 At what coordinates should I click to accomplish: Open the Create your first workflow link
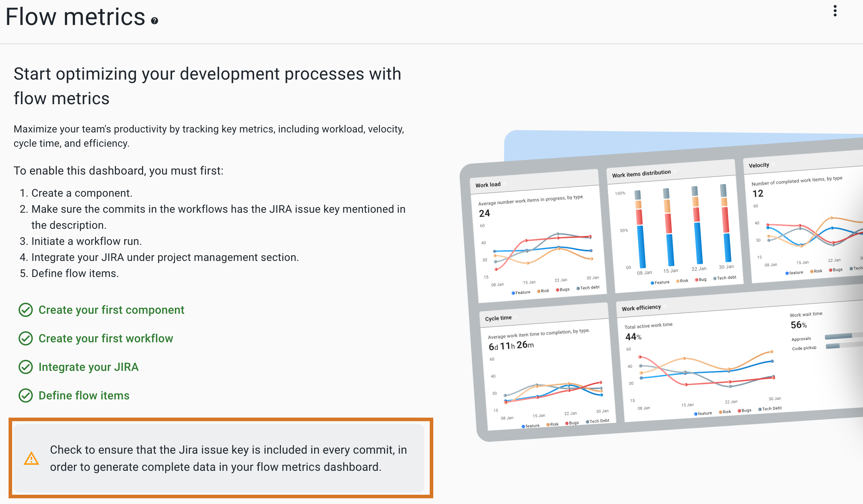click(106, 338)
